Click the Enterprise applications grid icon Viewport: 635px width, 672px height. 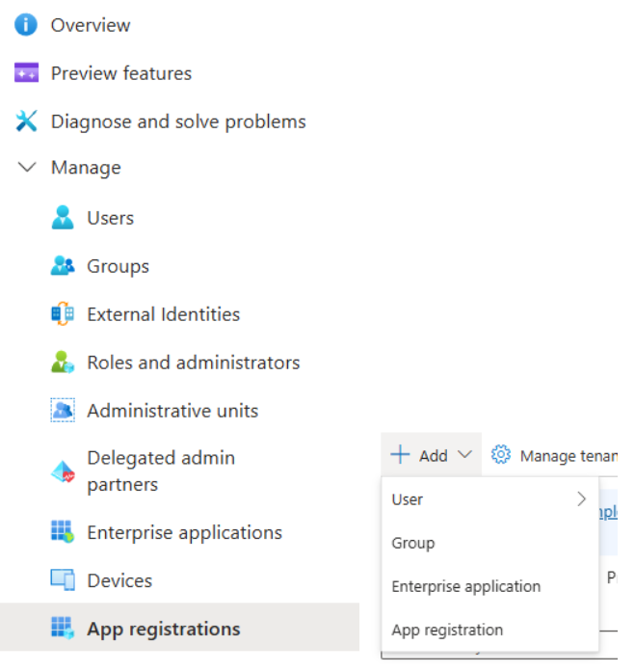(x=63, y=532)
